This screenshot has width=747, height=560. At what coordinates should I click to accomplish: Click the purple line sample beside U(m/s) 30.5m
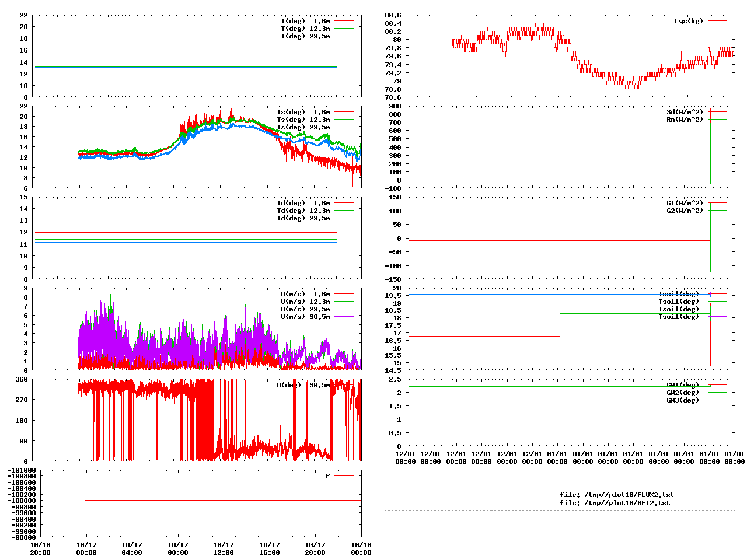click(344, 317)
